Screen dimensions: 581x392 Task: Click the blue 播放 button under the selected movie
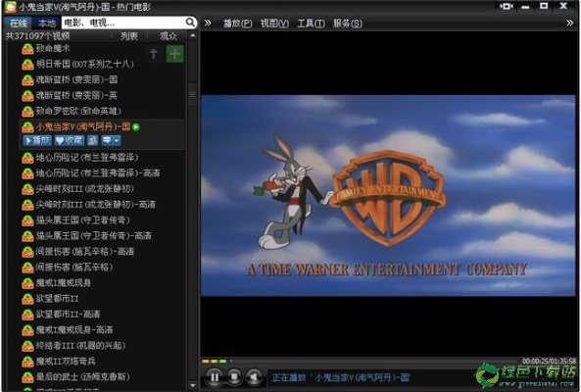coord(37,140)
